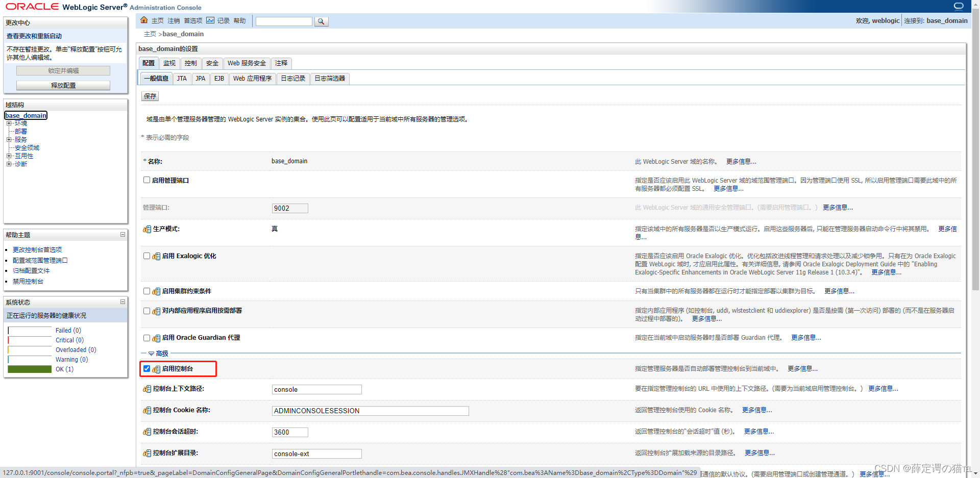Click the 锁定并编辑 button
980x478 pixels.
point(63,71)
